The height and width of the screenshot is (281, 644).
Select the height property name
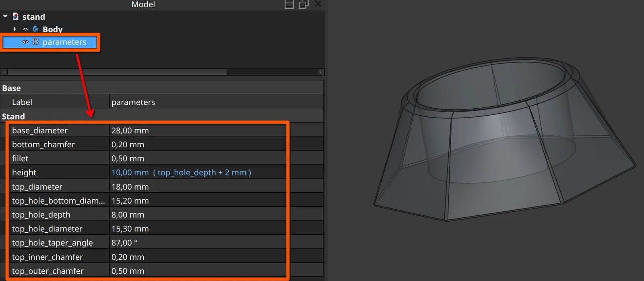(x=24, y=173)
